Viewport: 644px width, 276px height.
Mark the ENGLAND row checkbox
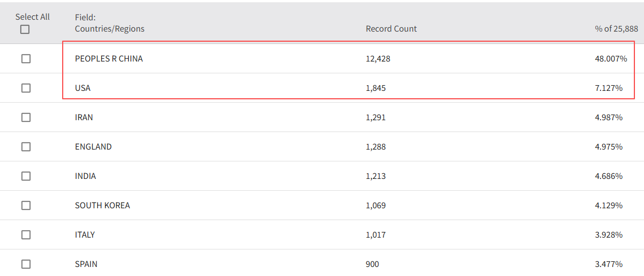(26, 147)
